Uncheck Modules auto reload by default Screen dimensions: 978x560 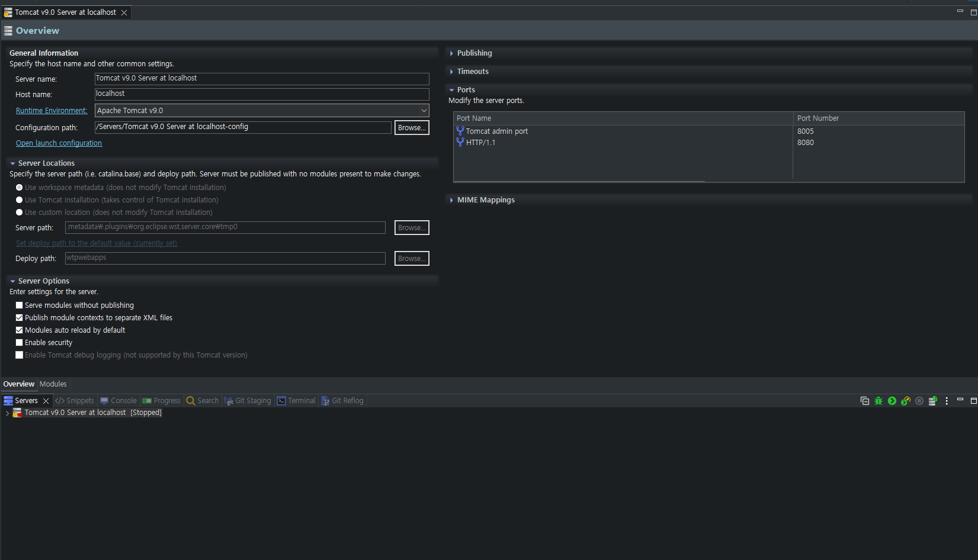coord(20,330)
